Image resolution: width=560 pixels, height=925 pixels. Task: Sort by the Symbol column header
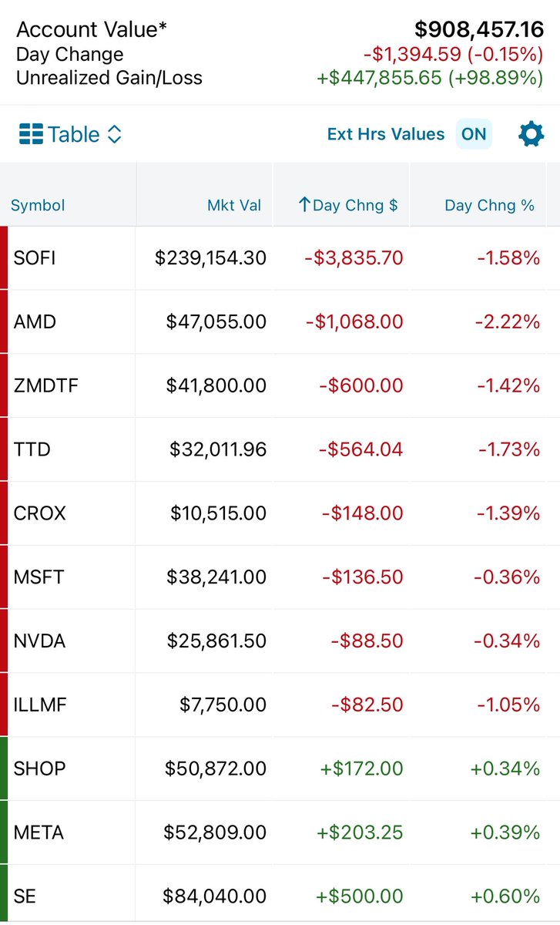coord(38,206)
